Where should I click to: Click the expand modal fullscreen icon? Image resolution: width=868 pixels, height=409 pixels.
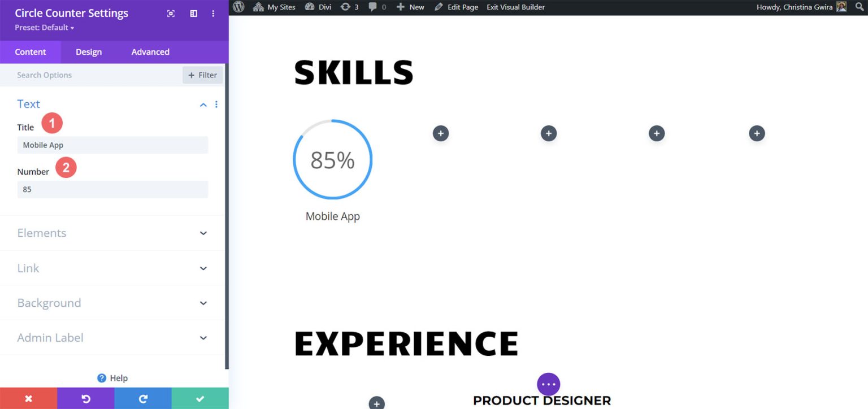point(171,14)
